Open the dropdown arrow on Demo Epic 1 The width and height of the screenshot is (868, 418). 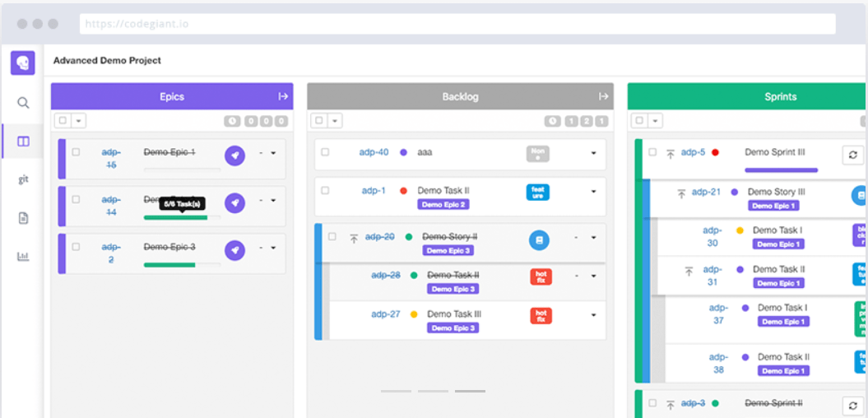[x=273, y=153]
